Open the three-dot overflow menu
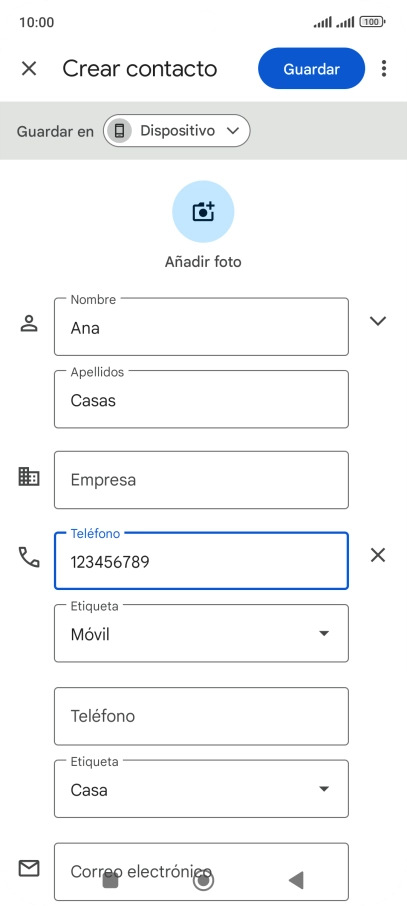 click(x=384, y=69)
